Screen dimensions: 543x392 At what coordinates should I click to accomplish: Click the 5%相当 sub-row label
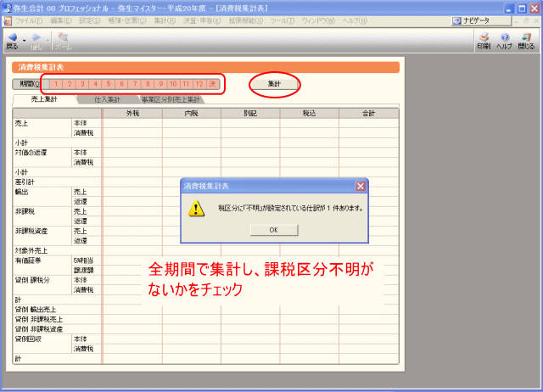83,260
